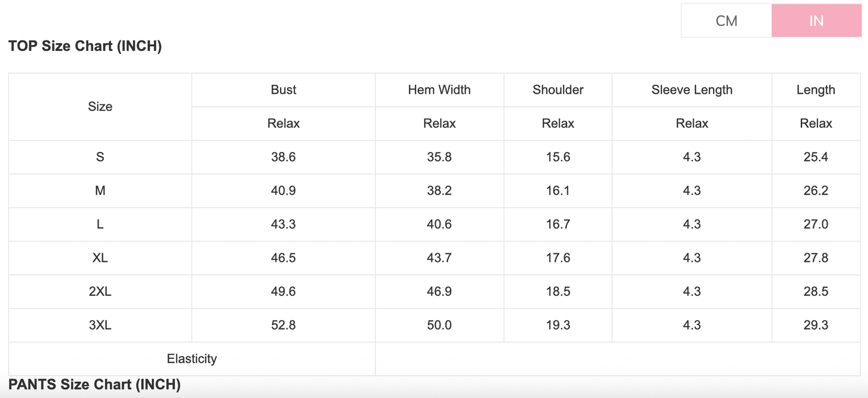Select the Elasticity row label

coord(192,359)
